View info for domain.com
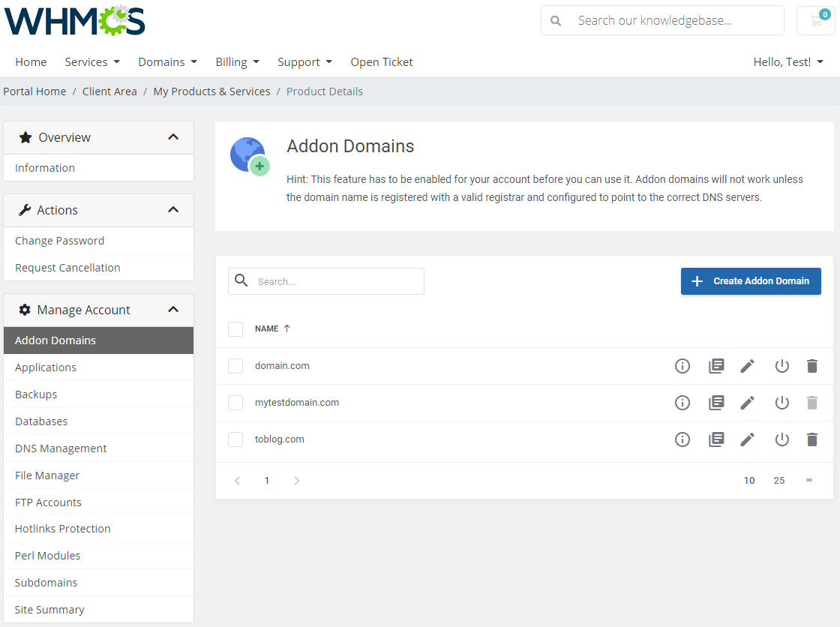 682,366
